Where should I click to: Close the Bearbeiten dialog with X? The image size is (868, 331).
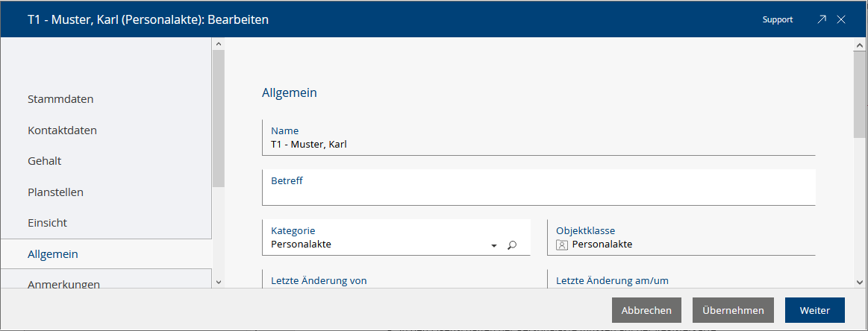pyautogui.click(x=841, y=19)
